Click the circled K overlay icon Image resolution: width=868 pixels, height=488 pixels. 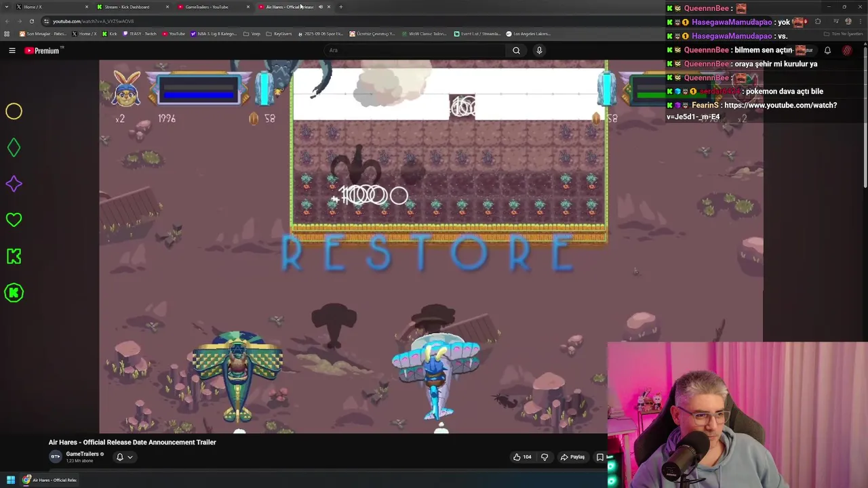point(14,293)
